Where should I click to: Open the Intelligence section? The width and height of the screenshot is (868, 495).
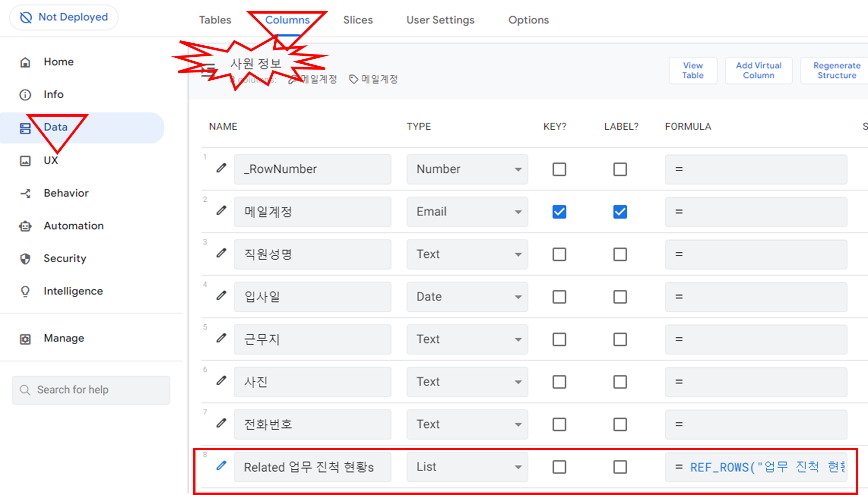[73, 291]
